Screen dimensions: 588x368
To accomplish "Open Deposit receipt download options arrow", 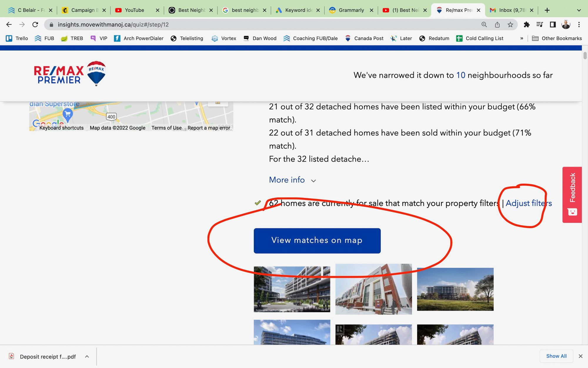I will [87, 357].
